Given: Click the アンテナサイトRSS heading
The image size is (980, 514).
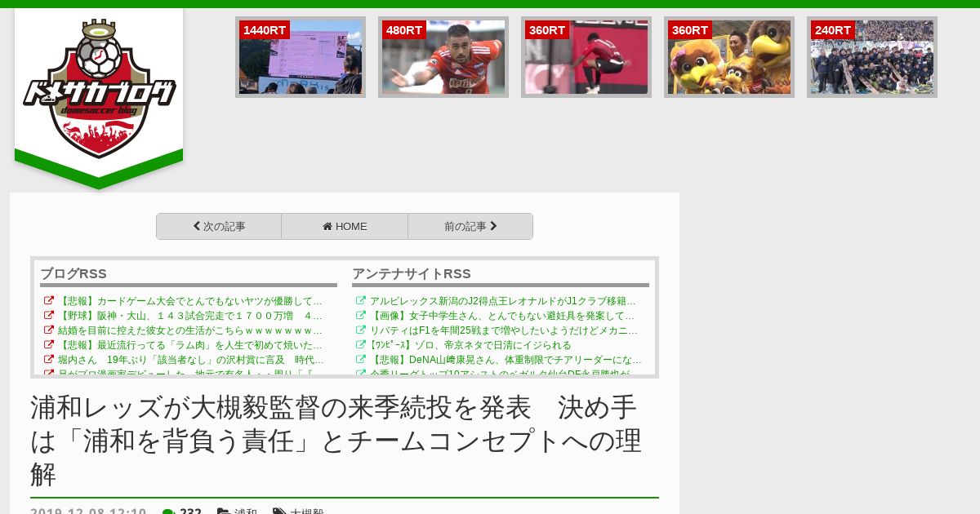Looking at the screenshot, I should coord(412,274).
